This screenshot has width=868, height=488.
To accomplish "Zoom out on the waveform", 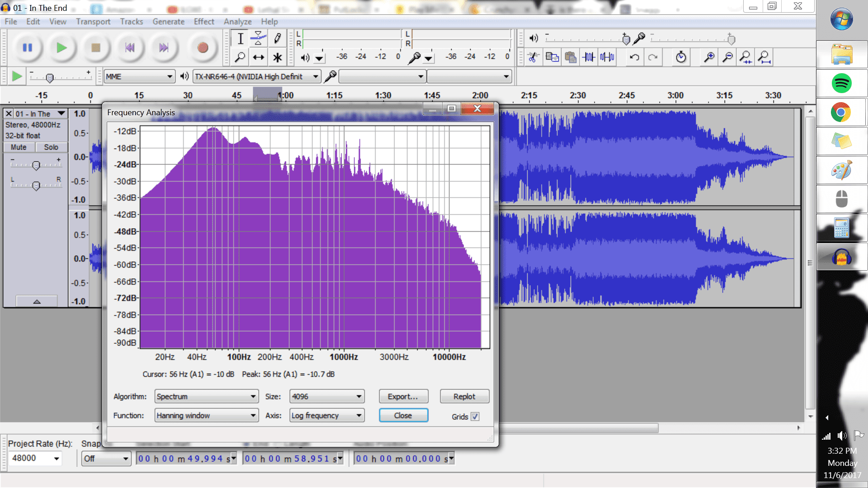I will [727, 57].
